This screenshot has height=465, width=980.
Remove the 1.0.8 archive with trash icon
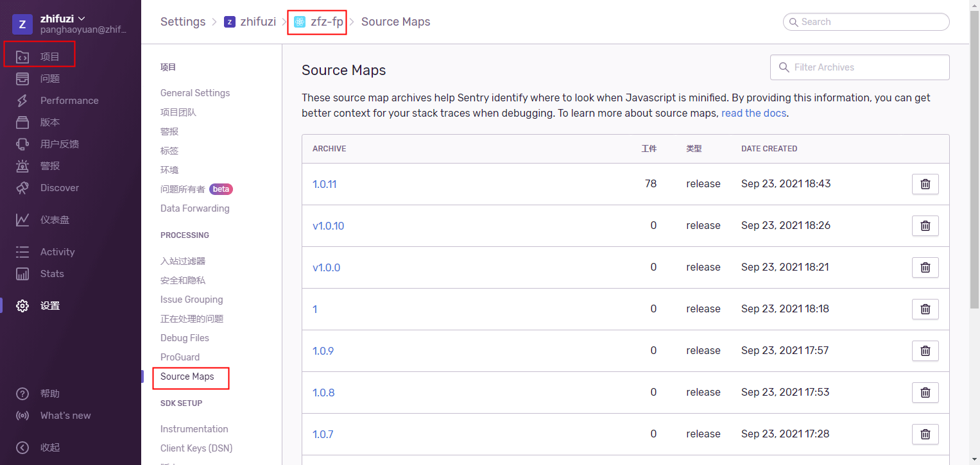pos(925,393)
